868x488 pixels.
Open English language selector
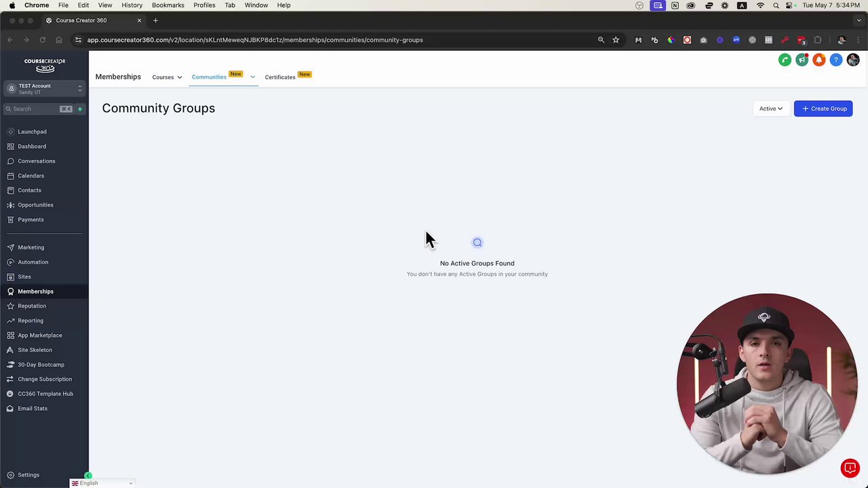[x=102, y=483]
